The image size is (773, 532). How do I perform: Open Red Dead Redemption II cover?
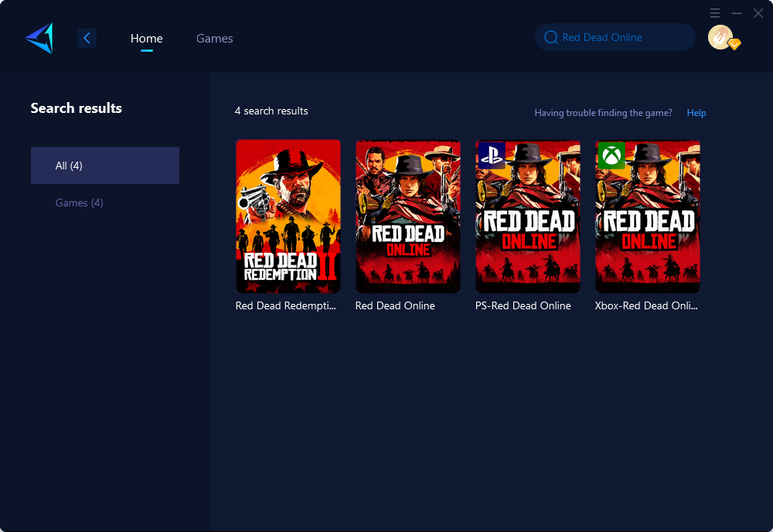click(x=288, y=217)
